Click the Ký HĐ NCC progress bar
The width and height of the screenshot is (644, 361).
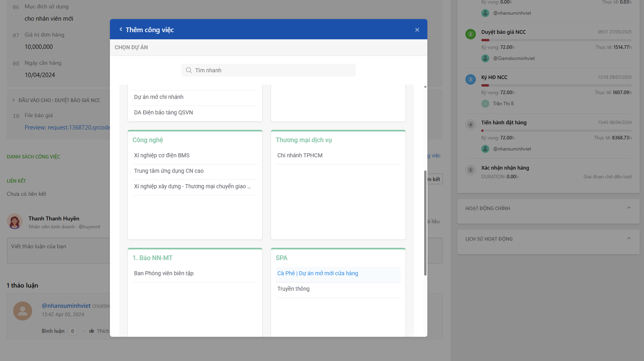pos(556,85)
